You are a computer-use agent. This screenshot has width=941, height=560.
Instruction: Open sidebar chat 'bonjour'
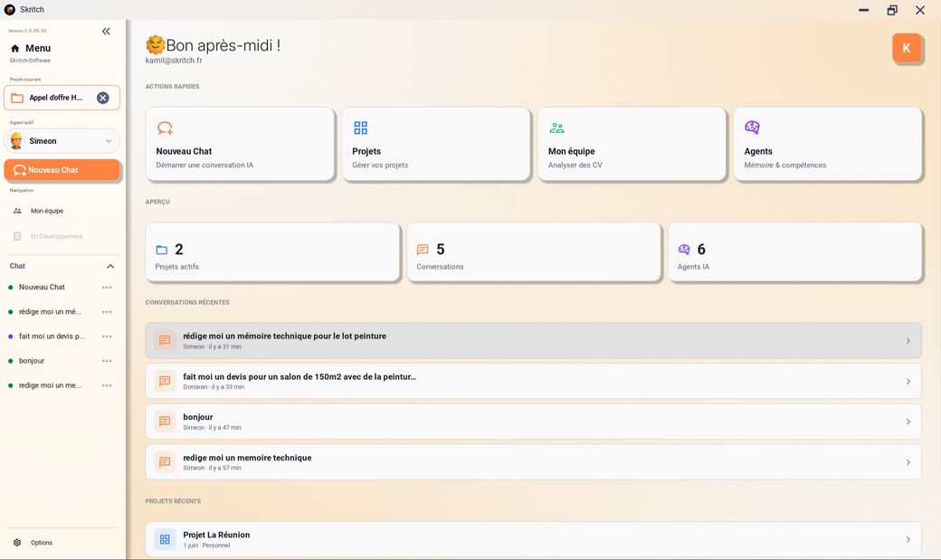[x=31, y=361]
